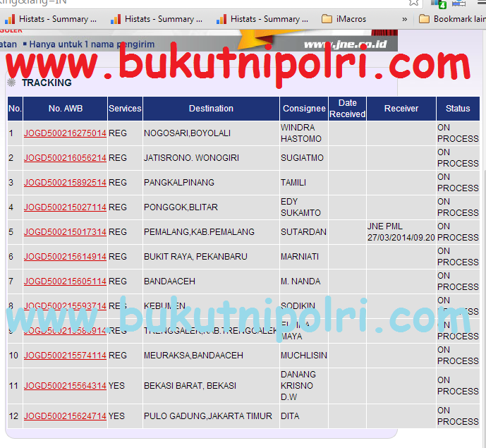Click consignee M. NANDA
486x448 pixels.
[x=300, y=281]
